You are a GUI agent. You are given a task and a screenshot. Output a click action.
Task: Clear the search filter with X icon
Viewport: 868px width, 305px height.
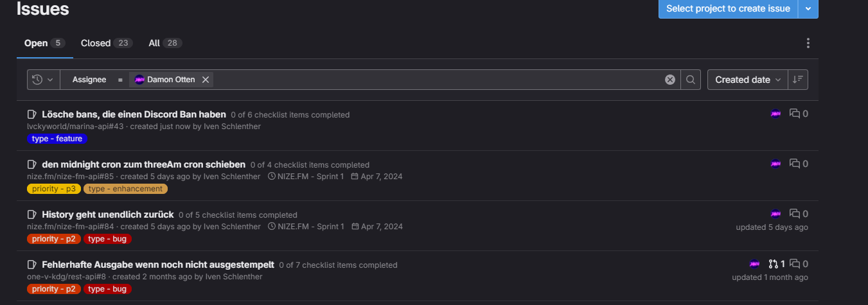[x=670, y=80]
